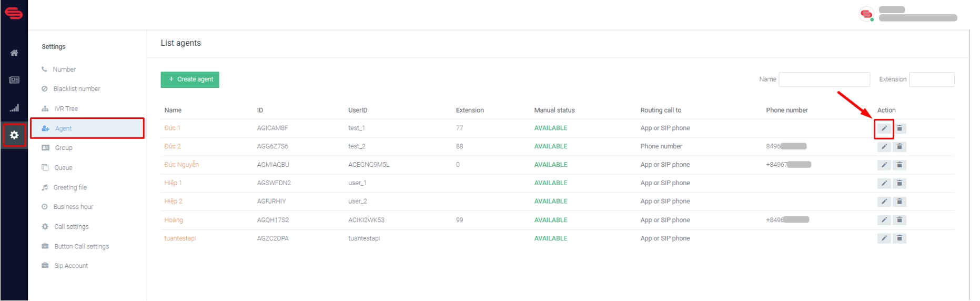Viewport: 980px width, 301px height.
Task: Delete agent tuantestapi using trash icon
Action: (x=900, y=238)
